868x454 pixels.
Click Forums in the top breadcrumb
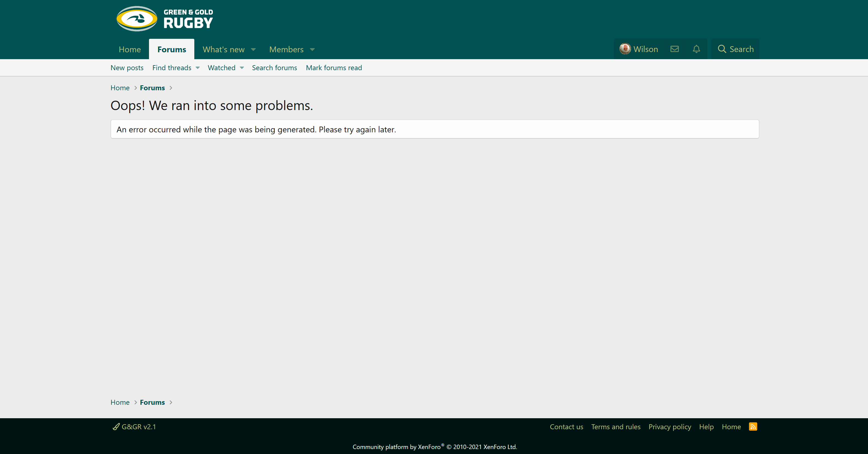152,88
